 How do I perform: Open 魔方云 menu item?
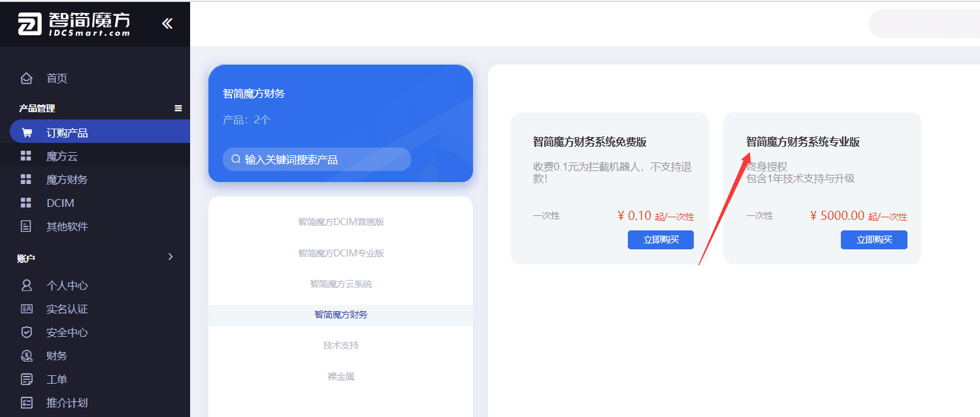(62, 156)
